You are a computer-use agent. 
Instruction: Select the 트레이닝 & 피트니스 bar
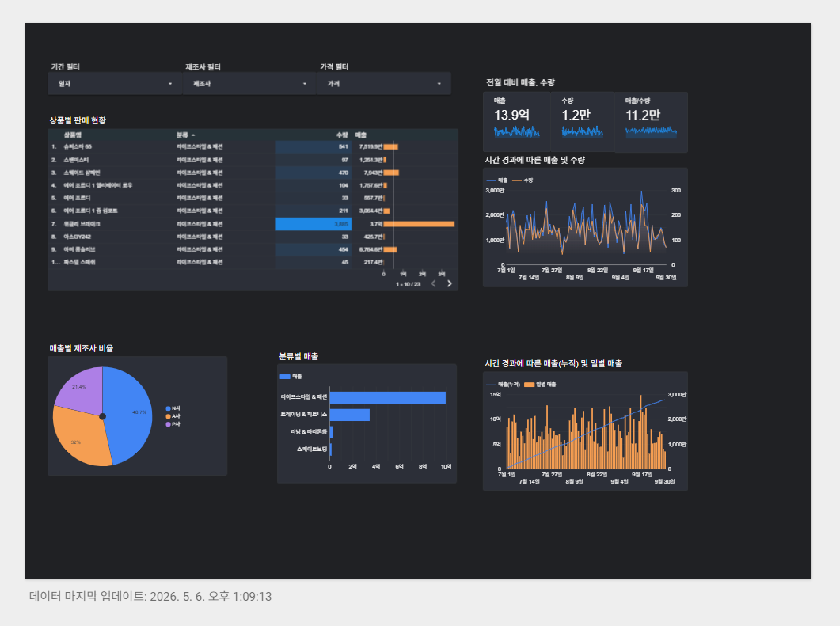tap(350, 415)
